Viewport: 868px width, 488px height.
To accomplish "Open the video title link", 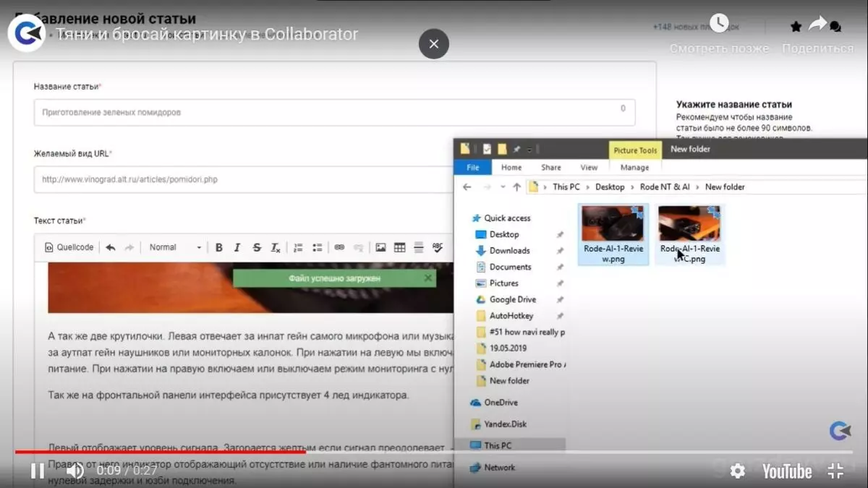I will 207,34.
